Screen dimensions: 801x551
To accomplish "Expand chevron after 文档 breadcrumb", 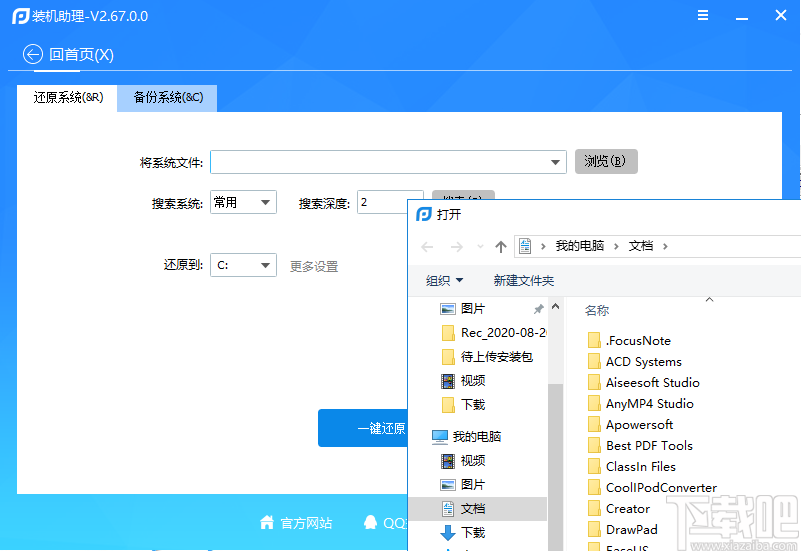I will 665,247.
